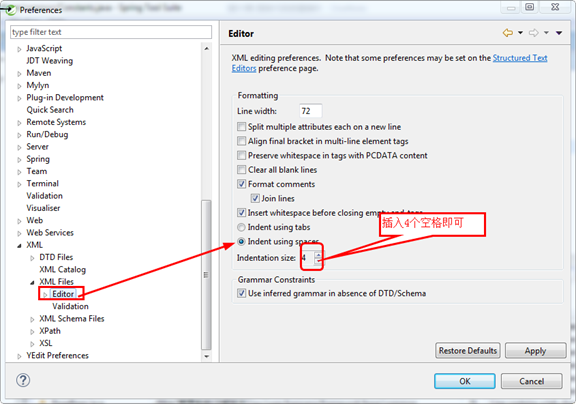Expand the Maven tree node
Screen dimensions: 576x404
coord(19,74)
